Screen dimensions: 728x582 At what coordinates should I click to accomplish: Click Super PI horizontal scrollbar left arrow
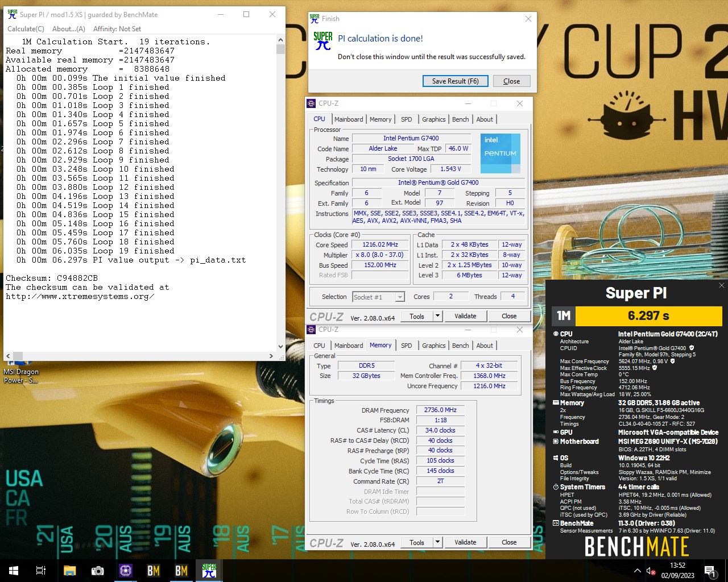[x=8, y=356]
